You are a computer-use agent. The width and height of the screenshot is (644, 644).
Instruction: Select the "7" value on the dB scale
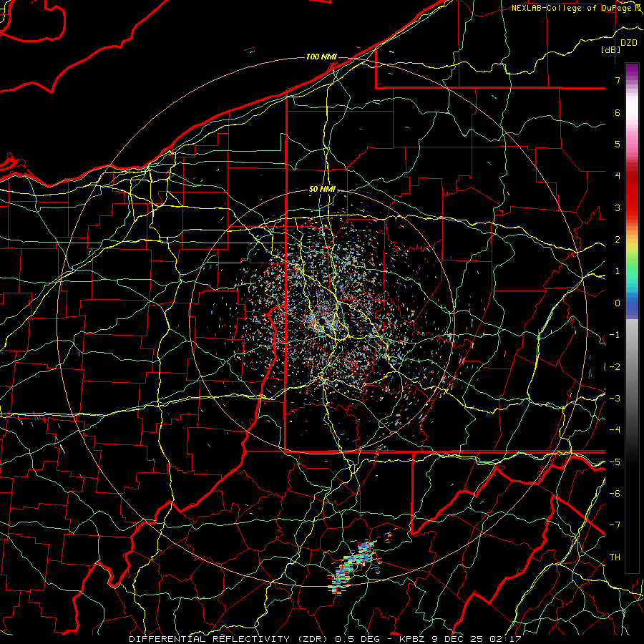618,80
